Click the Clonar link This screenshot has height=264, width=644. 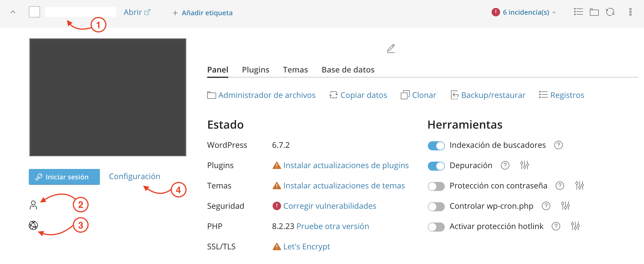(419, 95)
